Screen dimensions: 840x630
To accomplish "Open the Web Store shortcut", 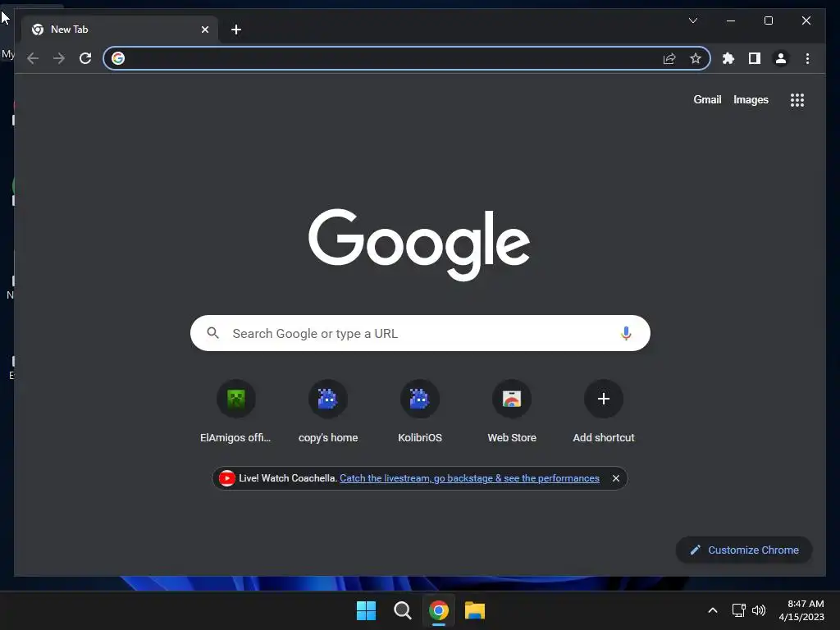I will coord(512,411).
